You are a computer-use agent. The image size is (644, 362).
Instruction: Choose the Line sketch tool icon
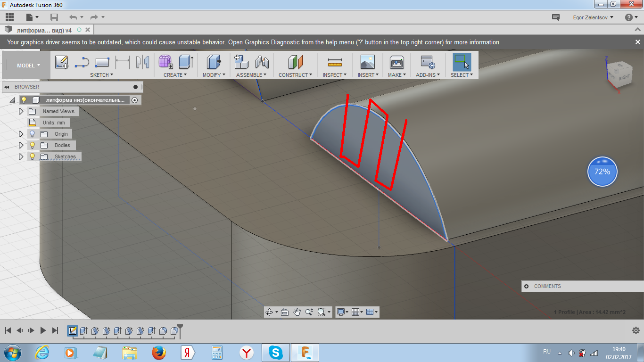tap(82, 62)
